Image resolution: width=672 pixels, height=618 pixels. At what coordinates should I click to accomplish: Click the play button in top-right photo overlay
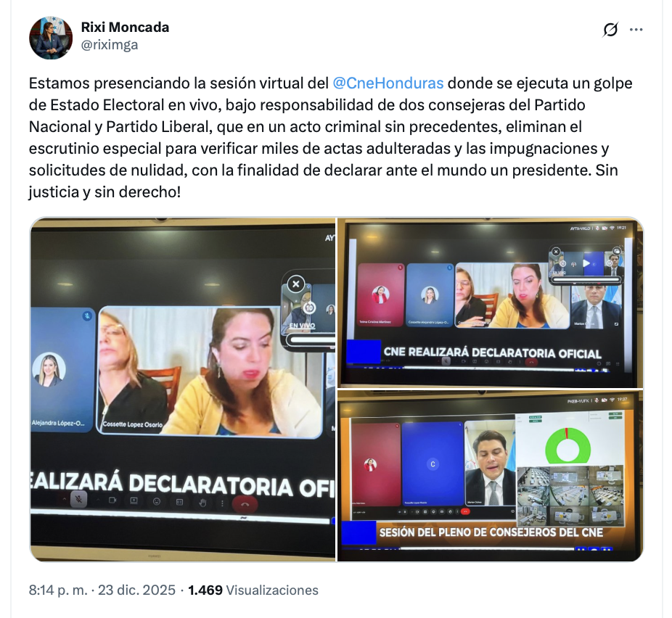586,263
